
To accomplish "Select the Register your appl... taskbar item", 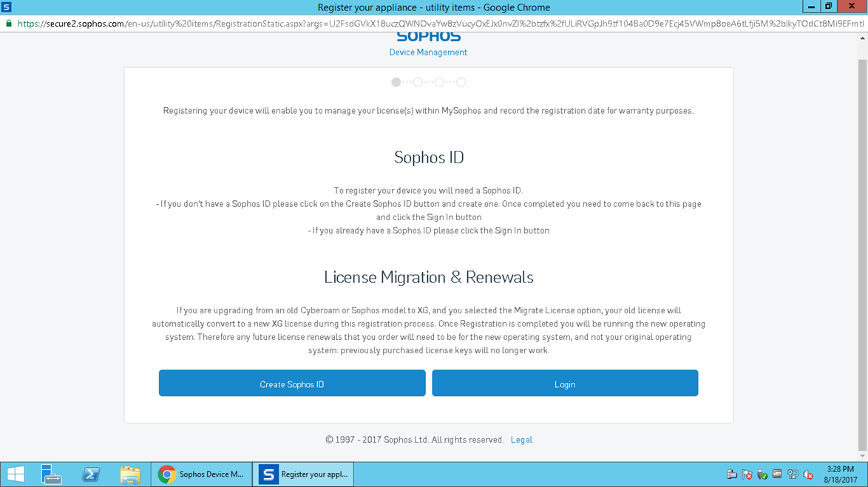I will tap(303, 474).
